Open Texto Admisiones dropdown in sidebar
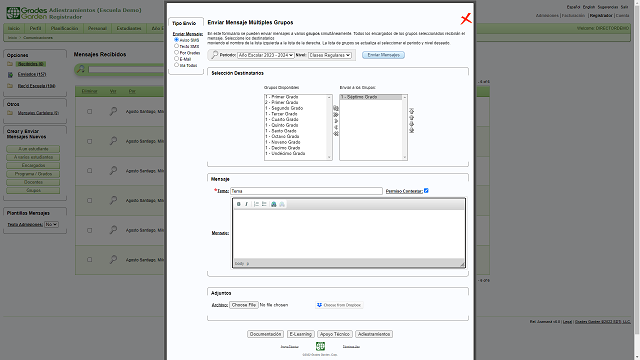Viewport: 640px width, 360px height. pyautogui.click(x=51, y=224)
